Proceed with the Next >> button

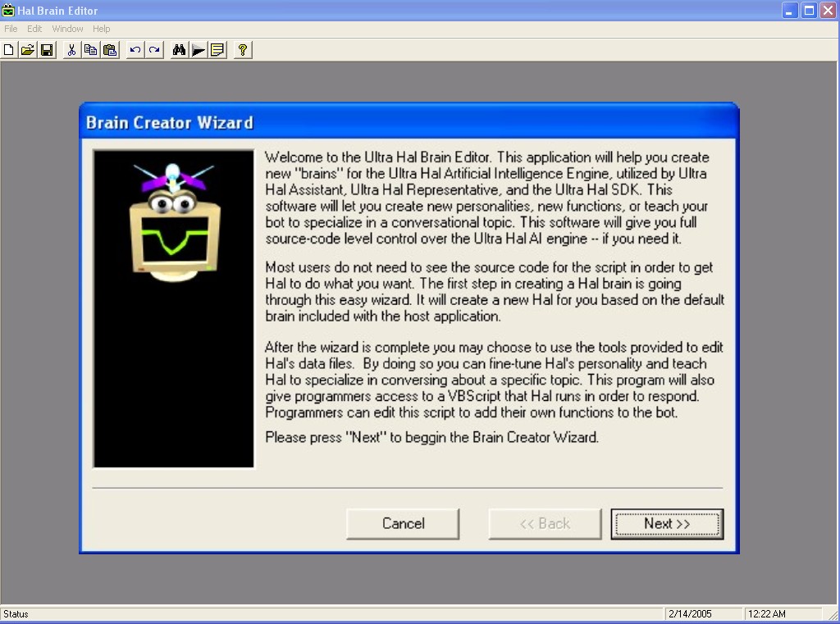click(x=667, y=523)
